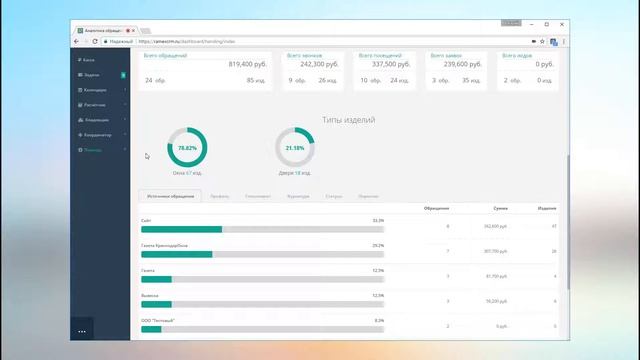Switch to the Статусы tab
Image resolution: width=640 pixels, height=360 pixels.
click(334, 196)
